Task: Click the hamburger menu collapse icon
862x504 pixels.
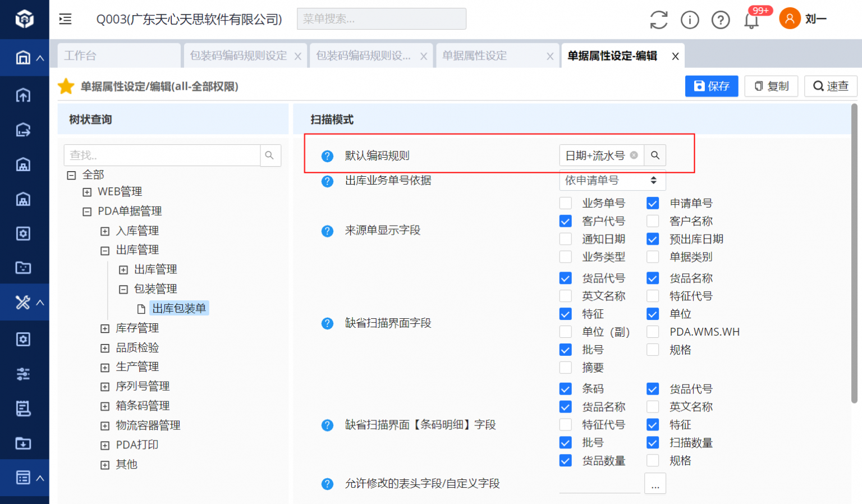Action: (65, 19)
